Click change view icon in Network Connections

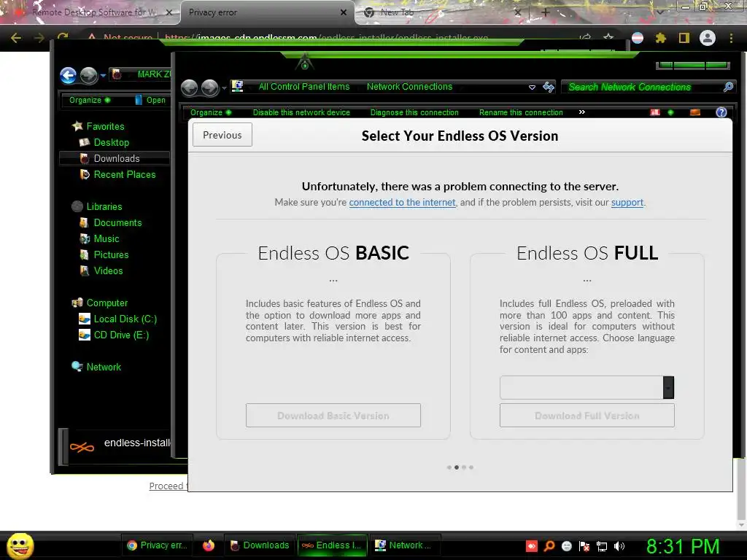click(655, 112)
